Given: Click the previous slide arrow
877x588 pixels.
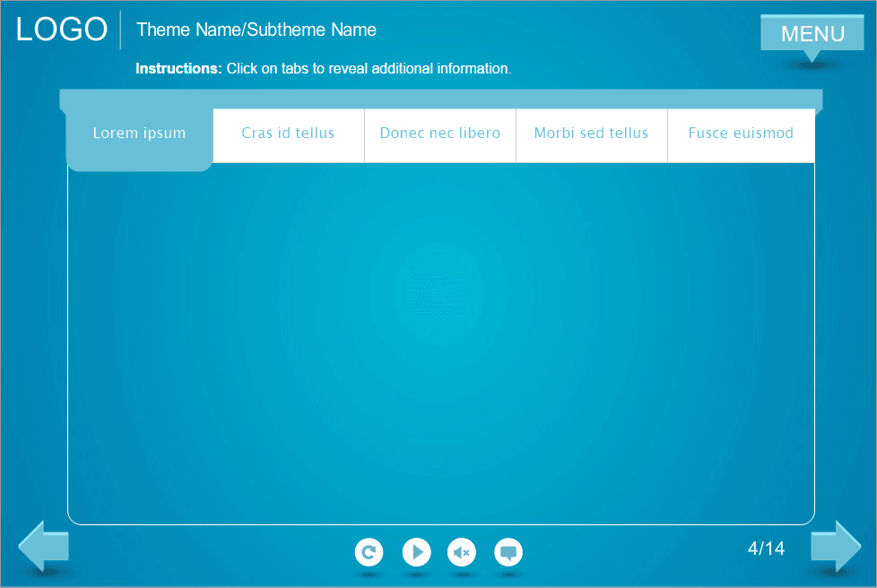Looking at the screenshot, I should pyautogui.click(x=40, y=546).
